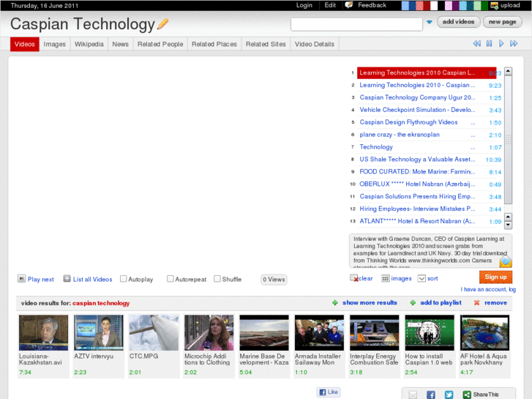
Task: Open the Wikipedia tab
Action: (x=89, y=44)
